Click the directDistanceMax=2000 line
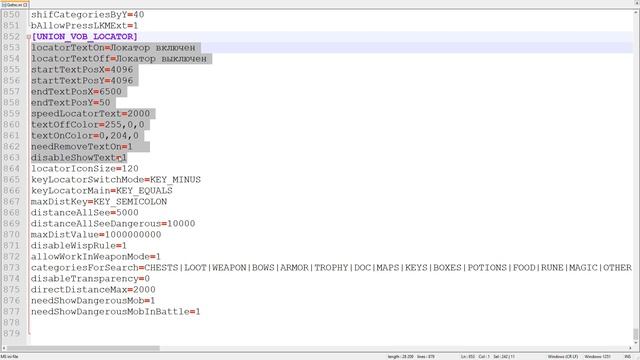 [x=93, y=290]
